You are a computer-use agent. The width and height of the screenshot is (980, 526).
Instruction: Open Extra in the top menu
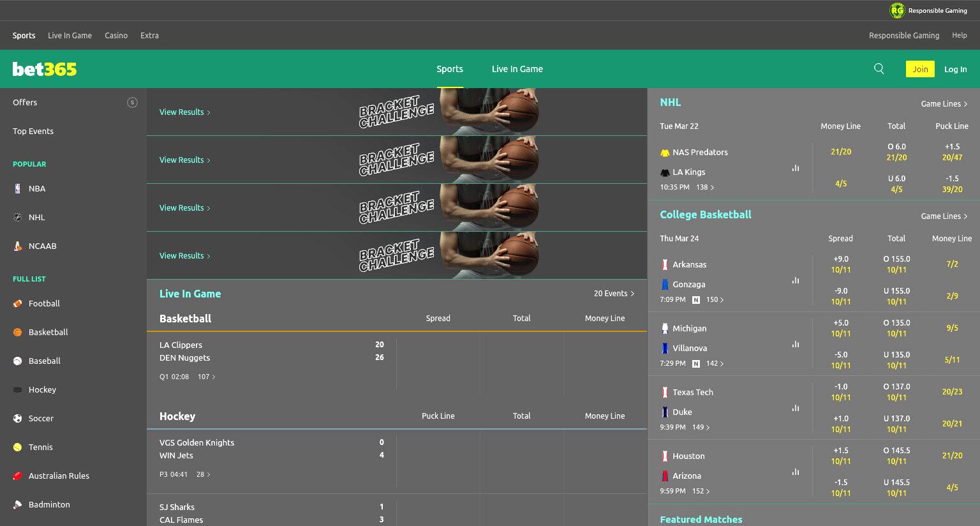149,36
